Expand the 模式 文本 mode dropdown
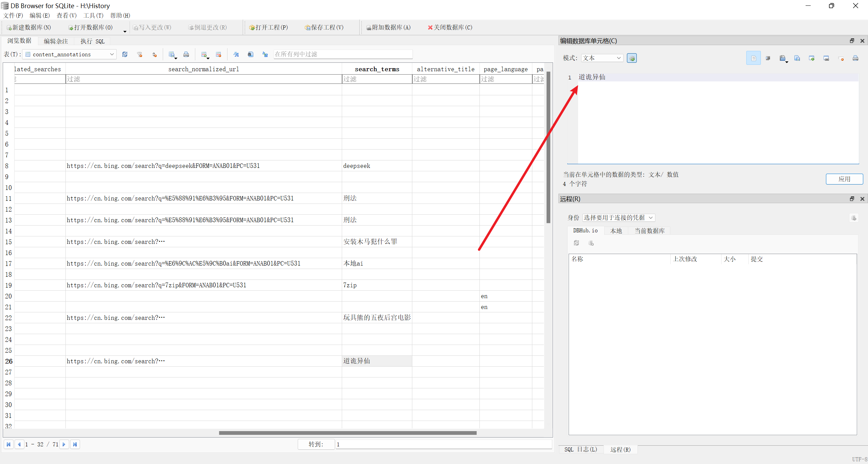Screen dimensions: 868x464 pos(602,58)
